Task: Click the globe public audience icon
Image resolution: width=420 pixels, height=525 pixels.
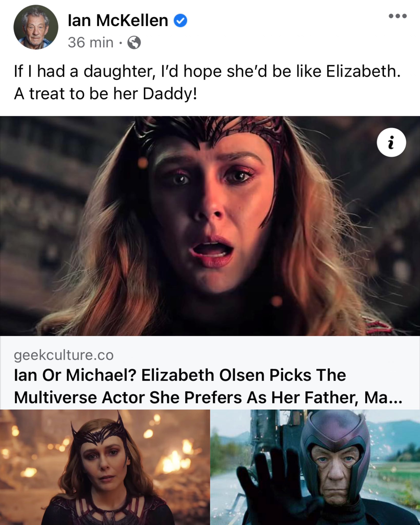Action: [x=134, y=43]
